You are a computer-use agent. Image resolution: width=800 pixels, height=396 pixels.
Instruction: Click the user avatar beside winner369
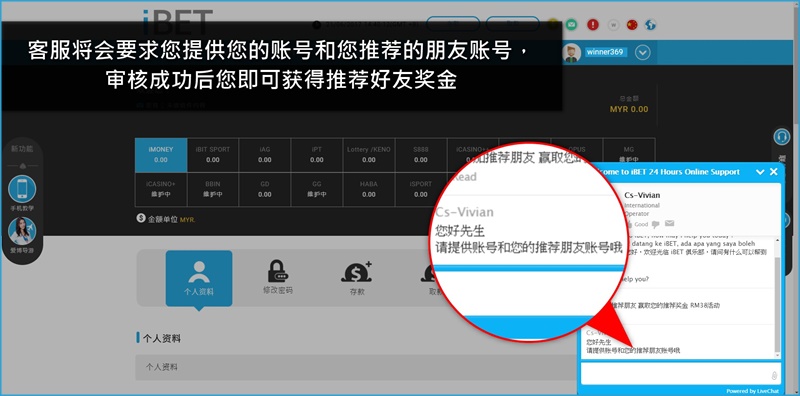[x=572, y=53]
